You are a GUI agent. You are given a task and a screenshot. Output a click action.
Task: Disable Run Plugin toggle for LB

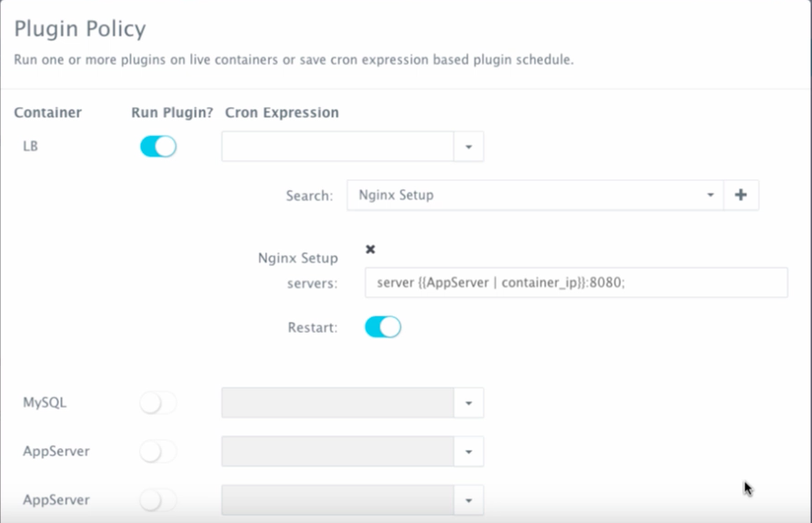pos(157,146)
